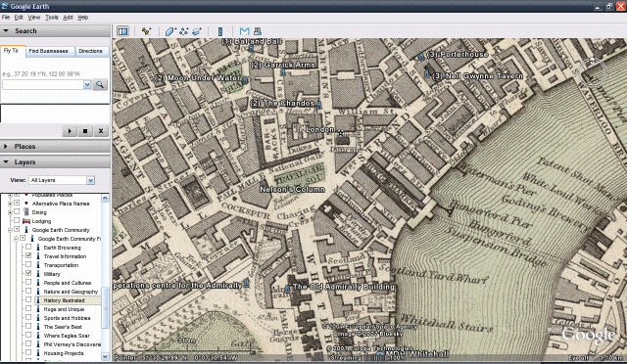Open the Help menu

(82, 18)
